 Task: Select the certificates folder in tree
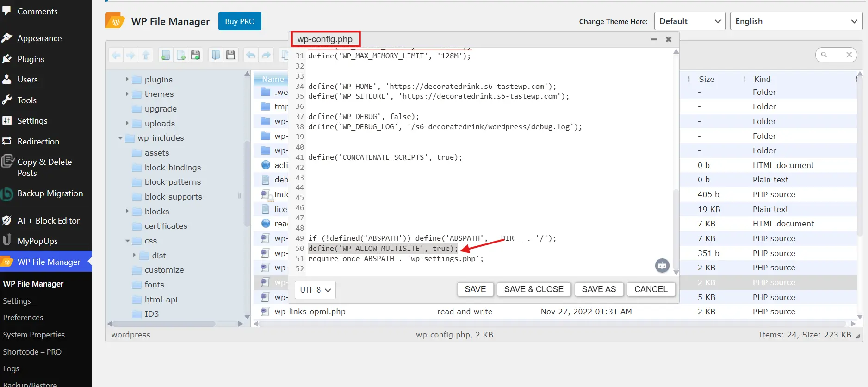pyautogui.click(x=166, y=226)
